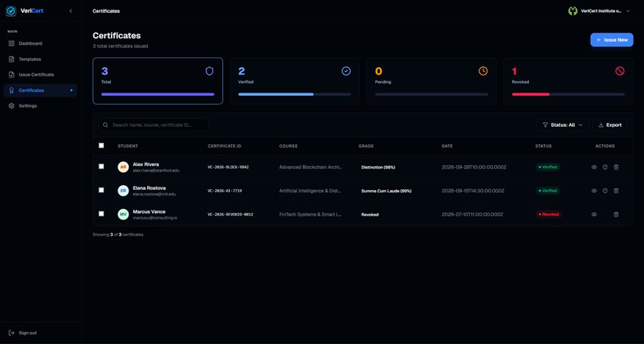The height and width of the screenshot is (344, 644).
Task: Click the Revoked card red progress bar
Action: [531, 94]
